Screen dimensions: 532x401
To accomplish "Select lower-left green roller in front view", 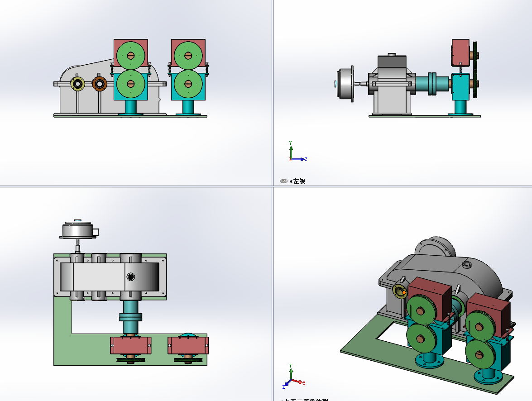I will pyautogui.click(x=131, y=84).
